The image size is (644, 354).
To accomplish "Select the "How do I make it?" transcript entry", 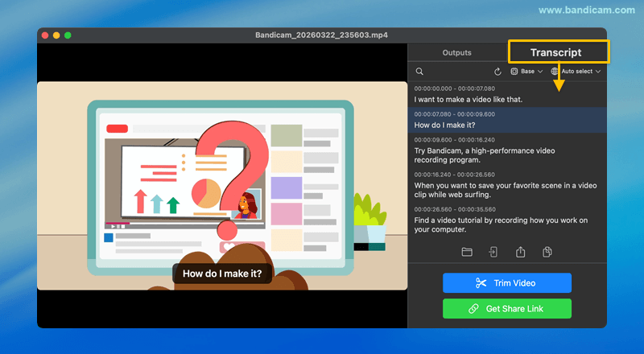I will pyautogui.click(x=444, y=126).
